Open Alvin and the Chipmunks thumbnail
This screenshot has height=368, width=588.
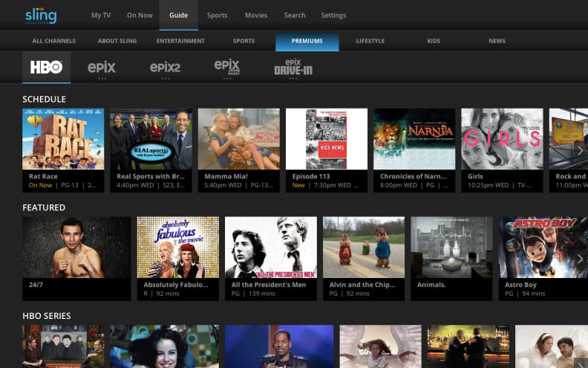pyautogui.click(x=364, y=247)
